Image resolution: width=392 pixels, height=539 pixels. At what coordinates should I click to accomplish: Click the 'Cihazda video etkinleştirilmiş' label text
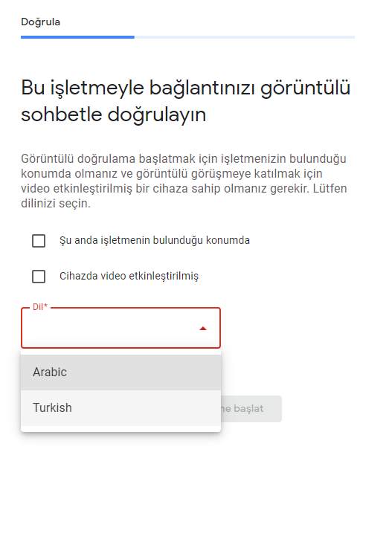pos(129,276)
